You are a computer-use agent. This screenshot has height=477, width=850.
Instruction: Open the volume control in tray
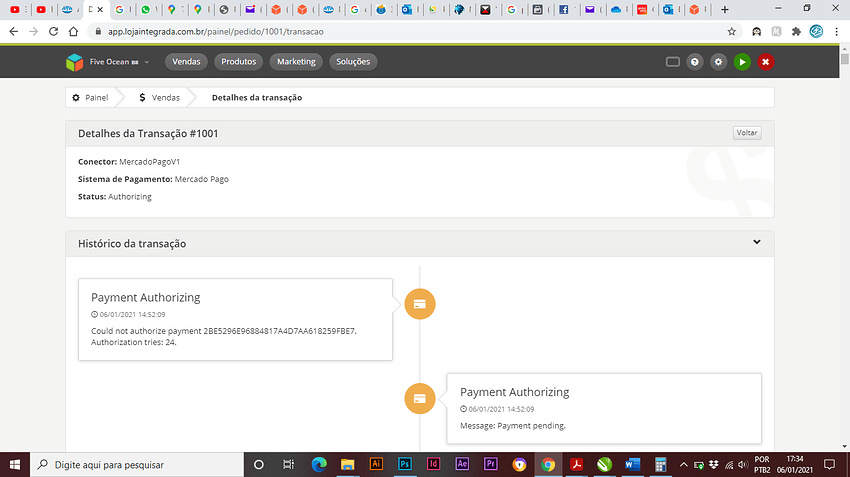click(x=743, y=465)
